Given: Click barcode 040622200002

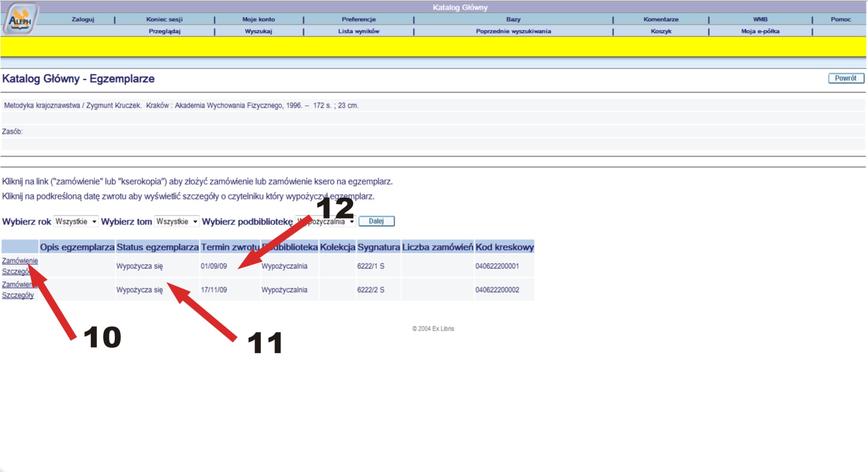Looking at the screenshot, I should pyautogui.click(x=497, y=290).
